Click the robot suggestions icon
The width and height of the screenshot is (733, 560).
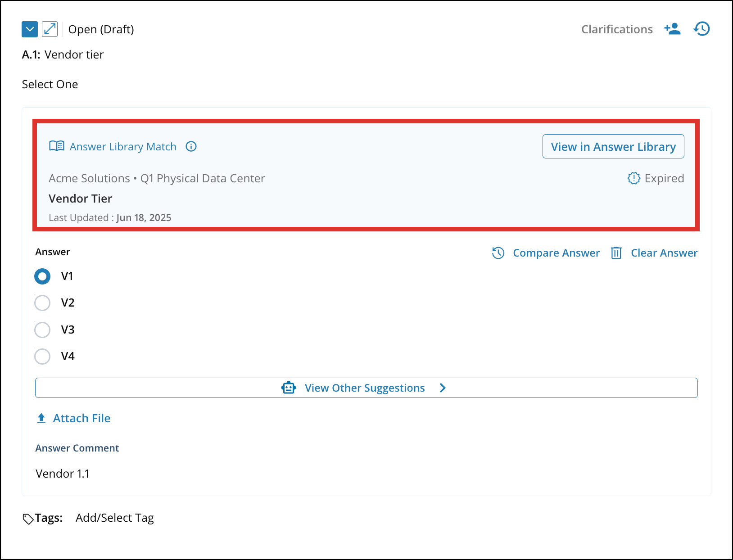pyautogui.click(x=289, y=388)
